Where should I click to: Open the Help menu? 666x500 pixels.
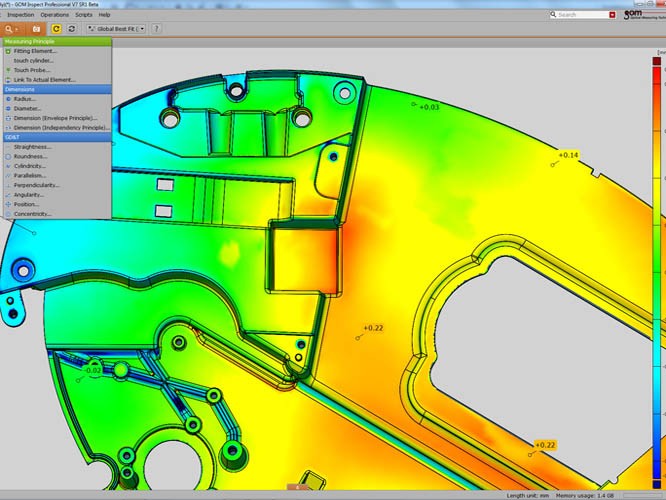104,15
